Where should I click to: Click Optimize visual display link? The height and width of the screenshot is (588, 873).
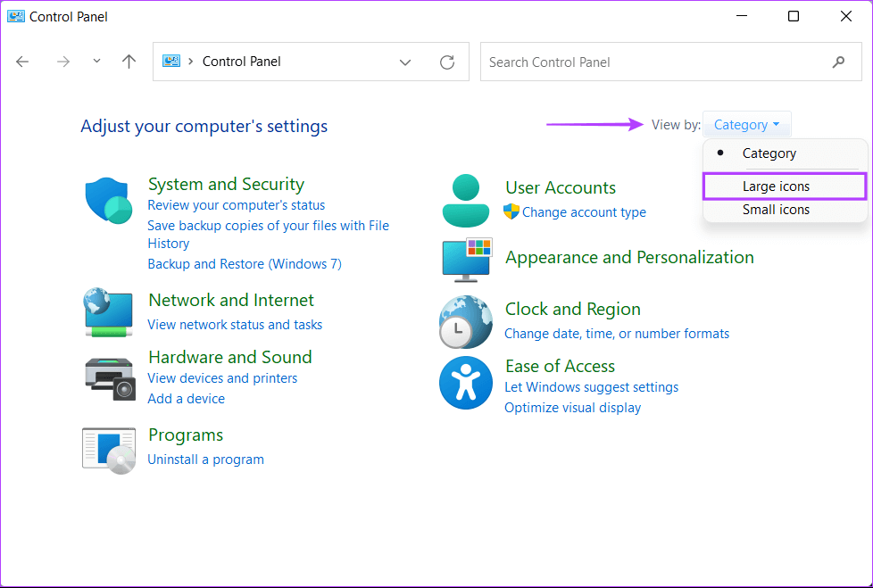(x=572, y=408)
